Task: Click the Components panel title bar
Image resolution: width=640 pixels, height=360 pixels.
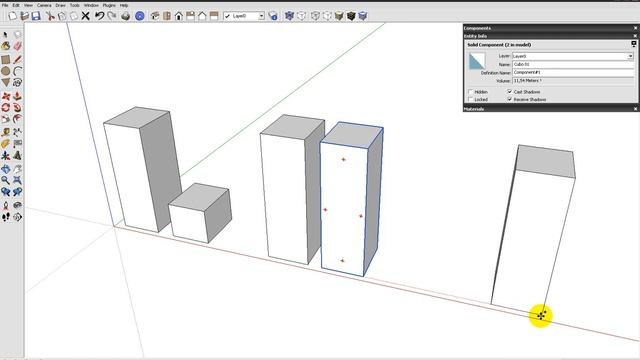Action: click(550, 28)
